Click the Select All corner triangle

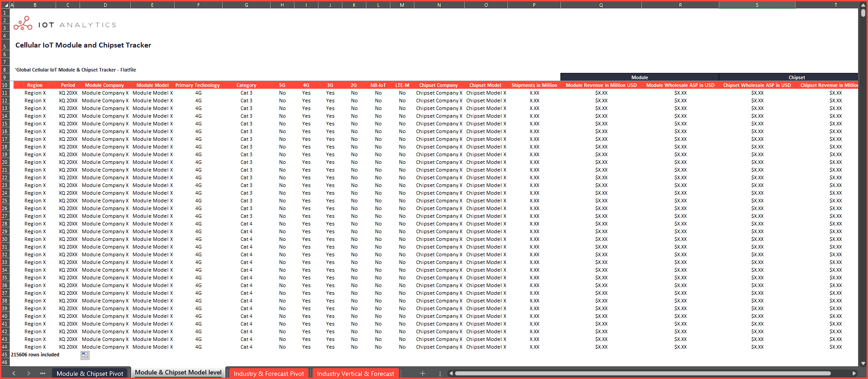pyautogui.click(x=6, y=5)
